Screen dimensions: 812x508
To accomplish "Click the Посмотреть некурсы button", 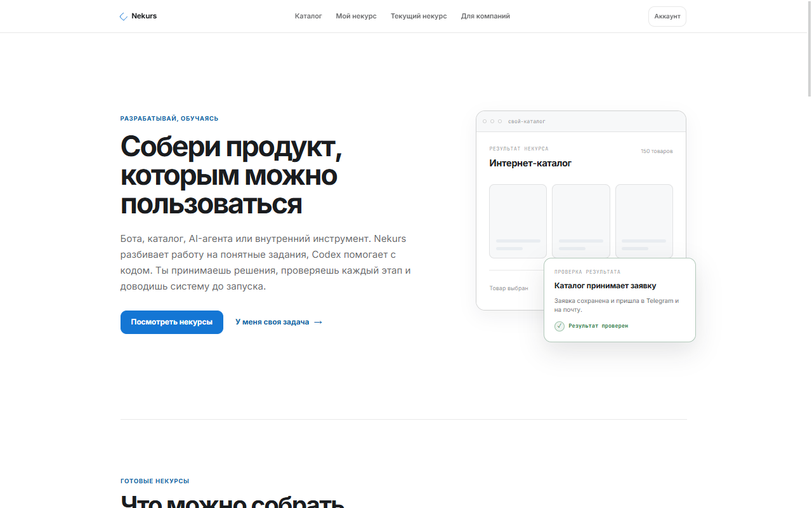I will (172, 322).
